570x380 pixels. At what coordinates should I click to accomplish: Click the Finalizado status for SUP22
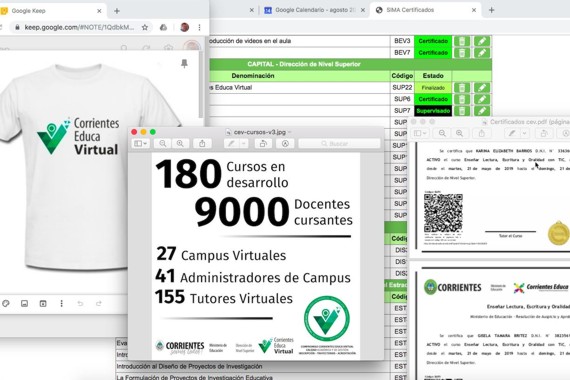pos(433,88)
